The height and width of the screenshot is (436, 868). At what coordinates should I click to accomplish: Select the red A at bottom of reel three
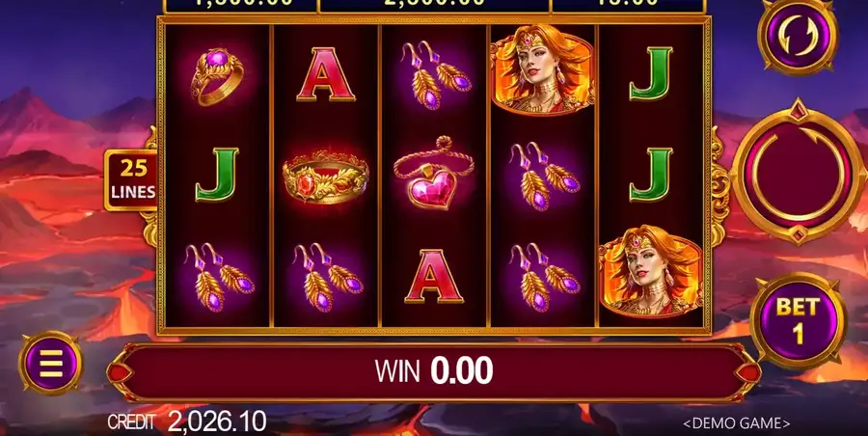click(434, 276)
